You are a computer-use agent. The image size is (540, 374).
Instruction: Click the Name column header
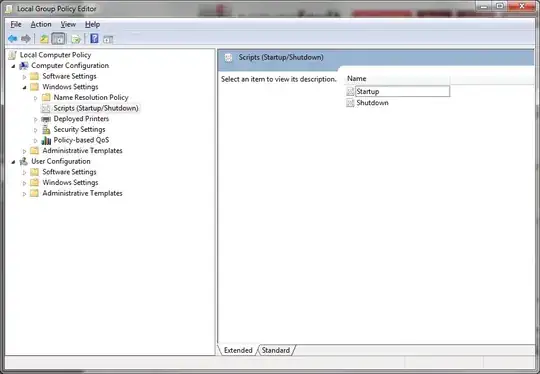point(397,79)
